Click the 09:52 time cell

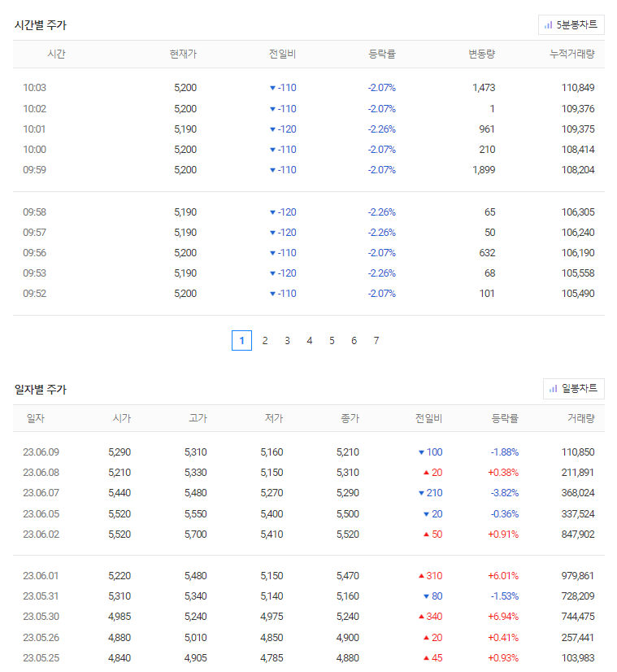(35, 294)
